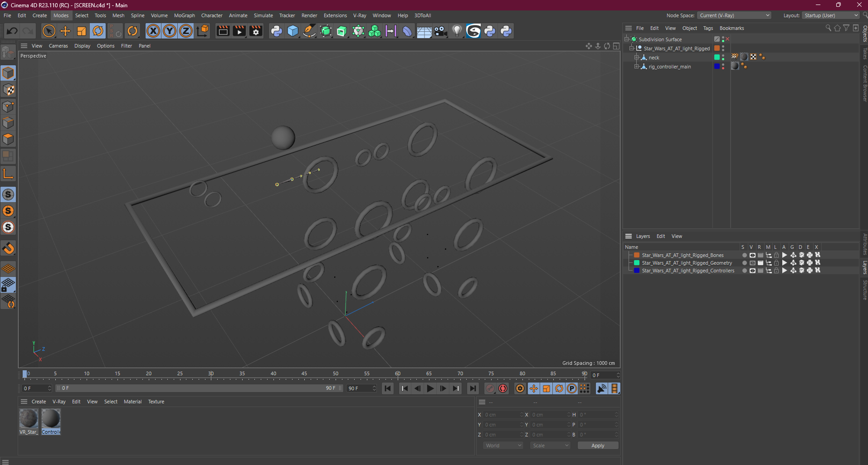Click the Spline Pen tool icon
This screenshot has width=868, height=465.
pyautogui.click(x=309, y=31)
